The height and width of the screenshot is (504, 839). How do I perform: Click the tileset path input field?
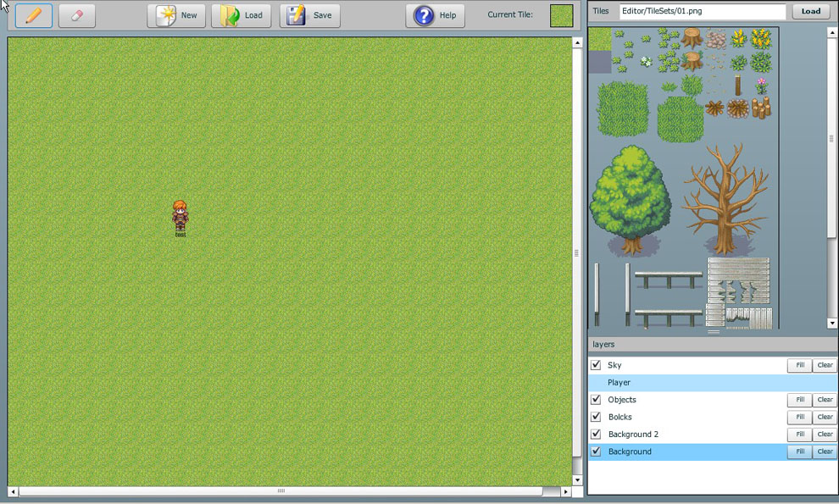(x=703, y=12)
